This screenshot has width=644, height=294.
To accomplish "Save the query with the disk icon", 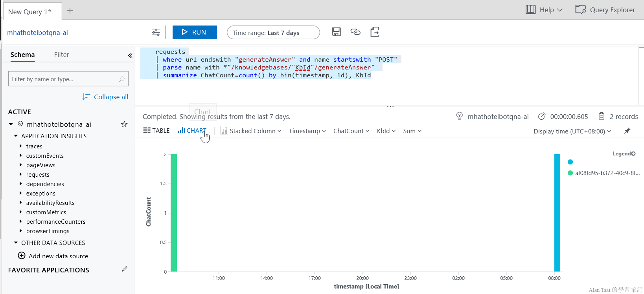I will [x=336, y=32].
